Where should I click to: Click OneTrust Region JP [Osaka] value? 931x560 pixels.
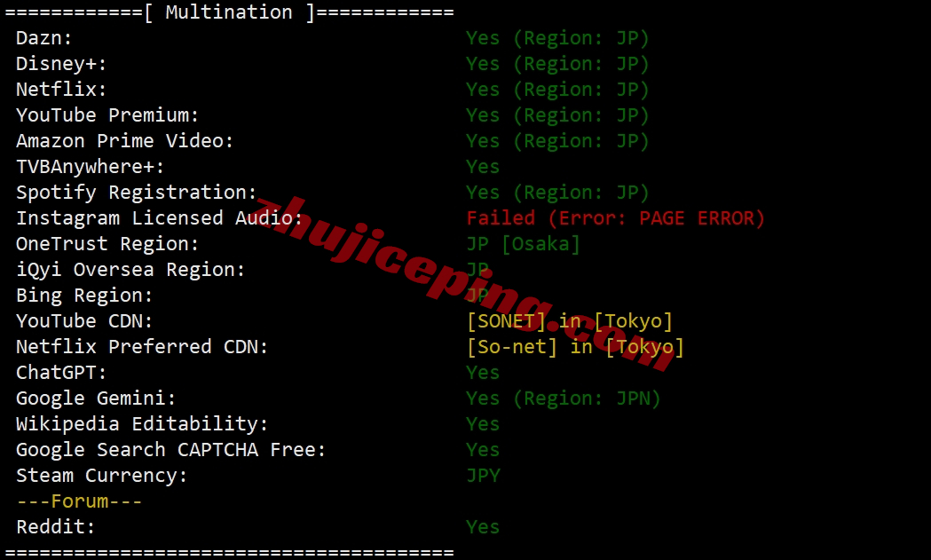[x=523, y=244]
